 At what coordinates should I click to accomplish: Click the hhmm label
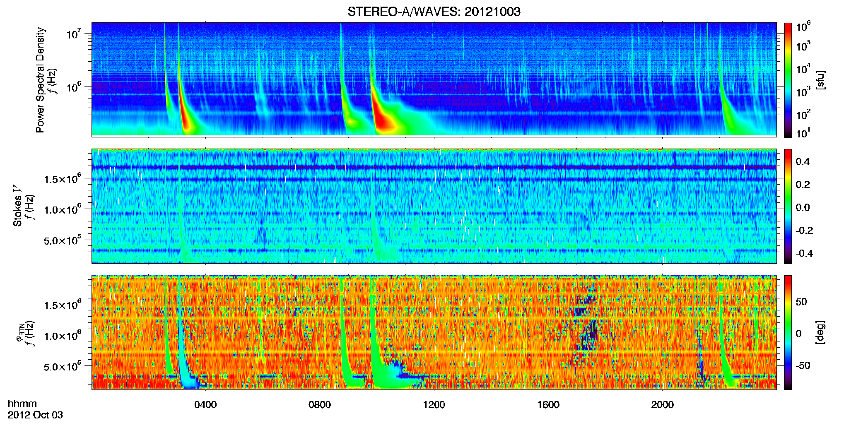pos(22,404)
